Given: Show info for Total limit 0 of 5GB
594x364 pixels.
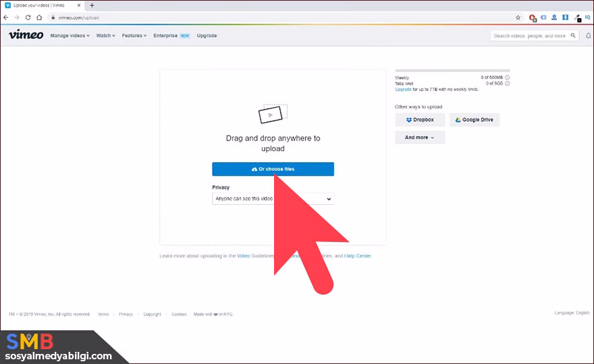Looking at the screenshot, I should [x=507, y=84].
